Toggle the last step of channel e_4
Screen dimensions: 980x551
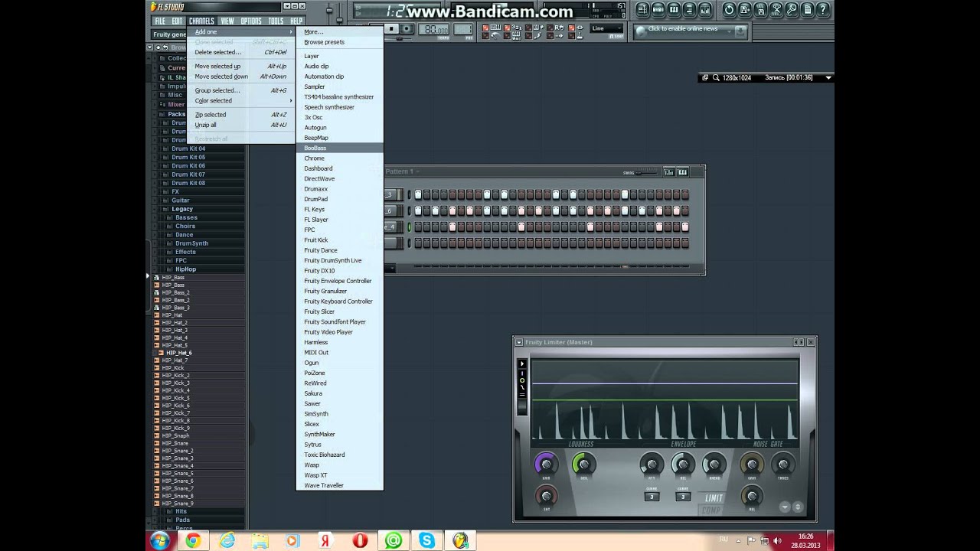click(684, 227)
